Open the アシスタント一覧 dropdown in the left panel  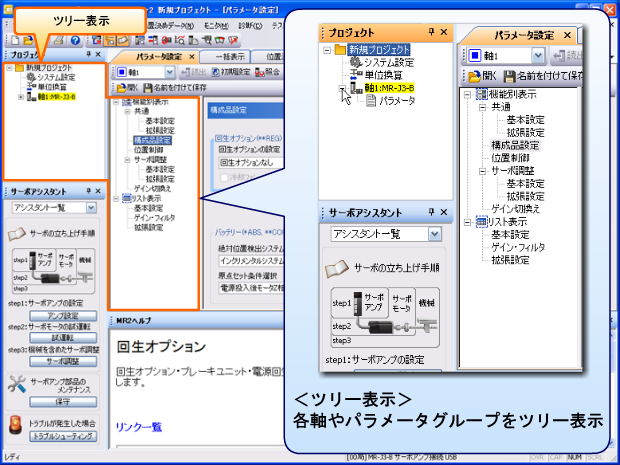pos(91,208)
